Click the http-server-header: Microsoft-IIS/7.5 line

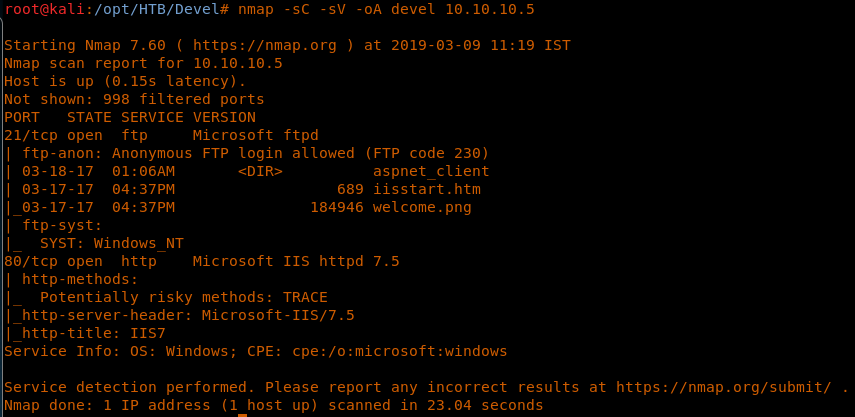184,315
